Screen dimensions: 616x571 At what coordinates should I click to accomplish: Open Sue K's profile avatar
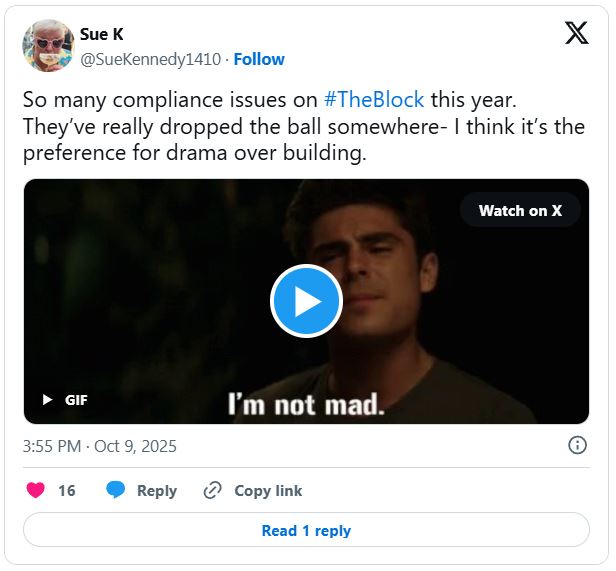click(x=47, y=46)
